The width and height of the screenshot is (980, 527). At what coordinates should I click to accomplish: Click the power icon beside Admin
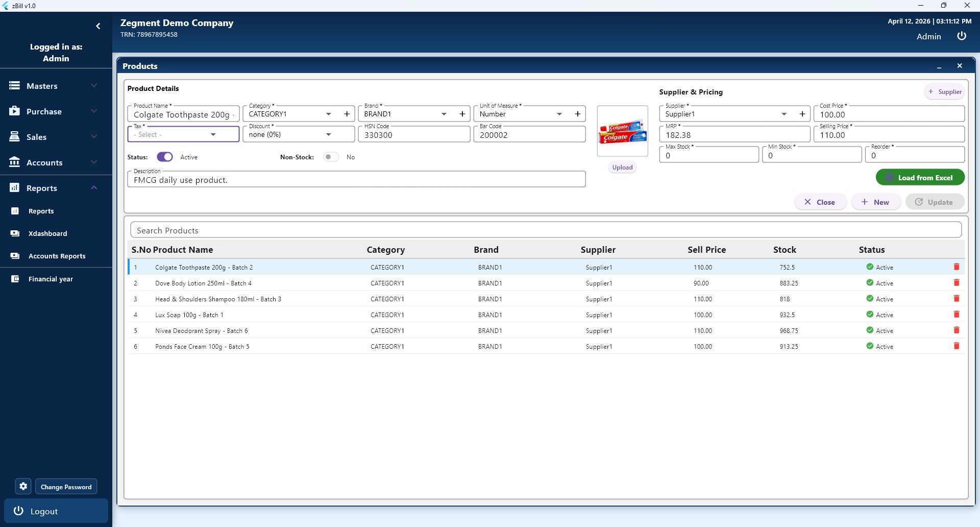[x=961, y=36]
